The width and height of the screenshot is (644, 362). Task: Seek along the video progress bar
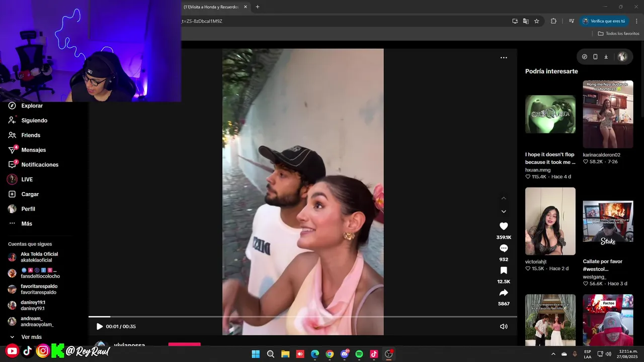pyautogui.click(x=303, y=317)
